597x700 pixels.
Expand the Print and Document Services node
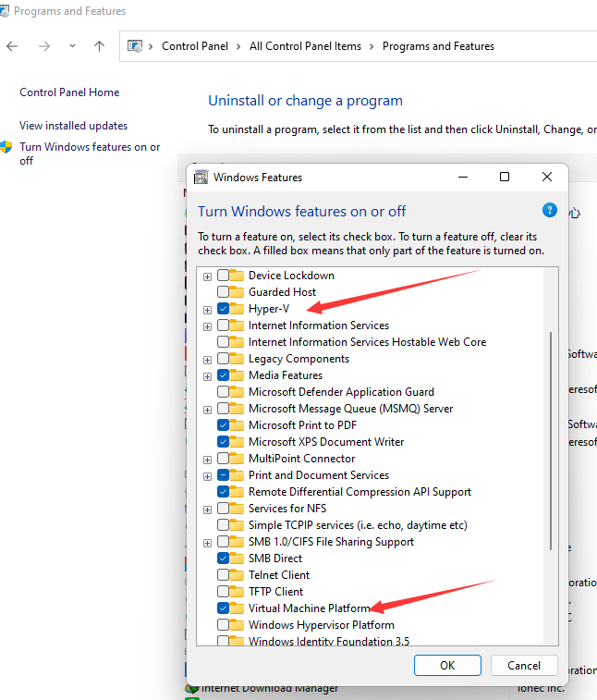[208, 476]
